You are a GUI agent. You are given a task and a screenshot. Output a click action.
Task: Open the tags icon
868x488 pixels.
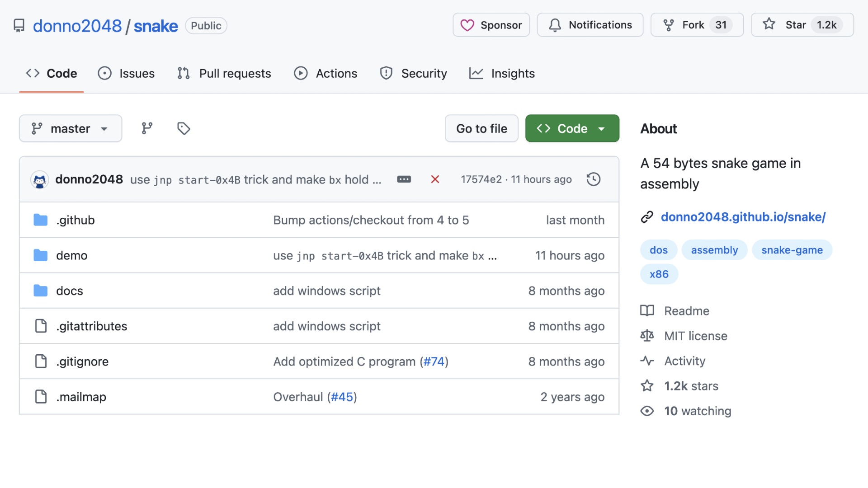pos(184,128)
